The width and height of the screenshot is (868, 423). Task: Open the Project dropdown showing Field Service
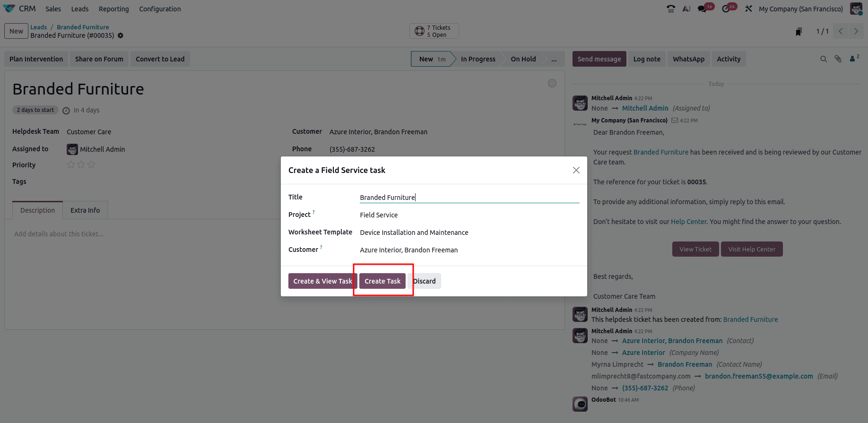[x=469, y=215]
